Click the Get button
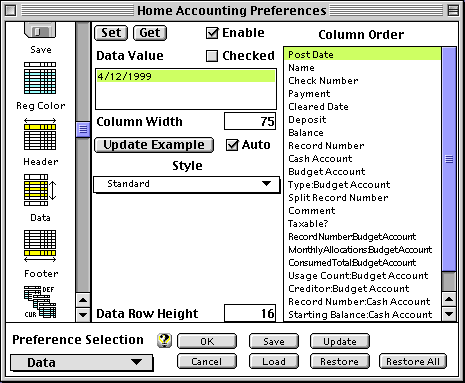The width and height of the screenshot is (465, 383). tap(150, 33)
